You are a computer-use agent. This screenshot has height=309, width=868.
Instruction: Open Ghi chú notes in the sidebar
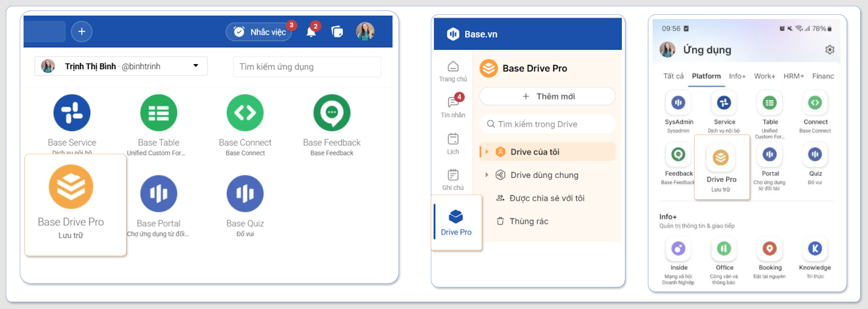click(453, 180)
